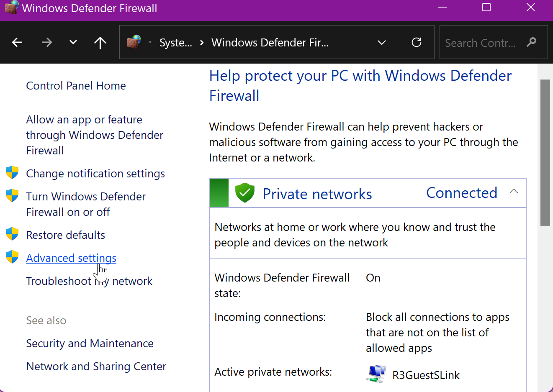Open Turn Windows Defender Firewall on or off
The image size is (553, 392).
86,204
